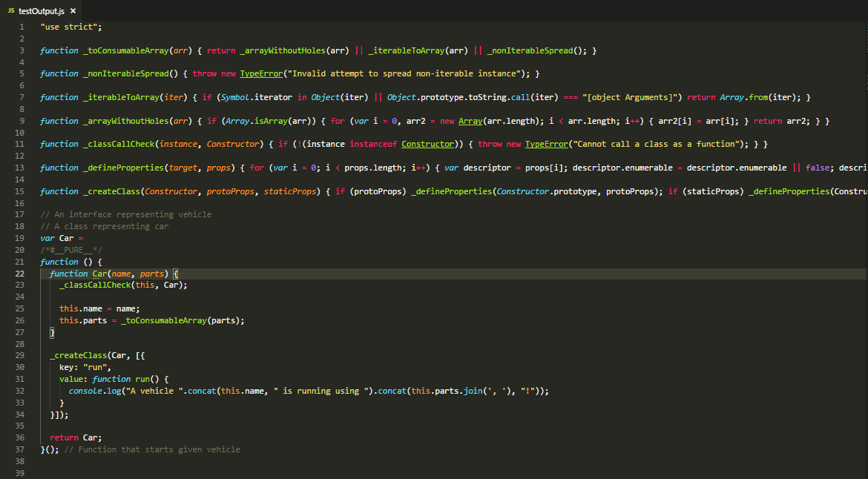Select the "run" key string on line 30

tap(93, 366)
